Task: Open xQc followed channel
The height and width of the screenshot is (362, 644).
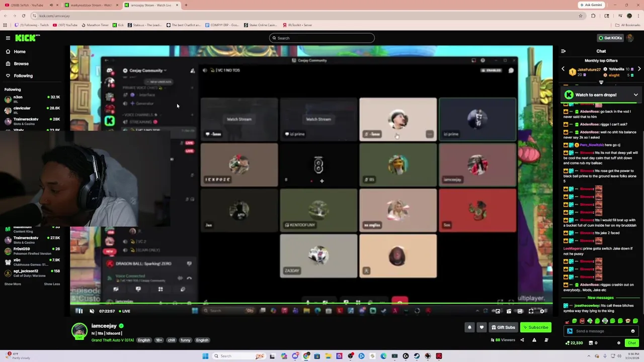Action: point(32,262)
